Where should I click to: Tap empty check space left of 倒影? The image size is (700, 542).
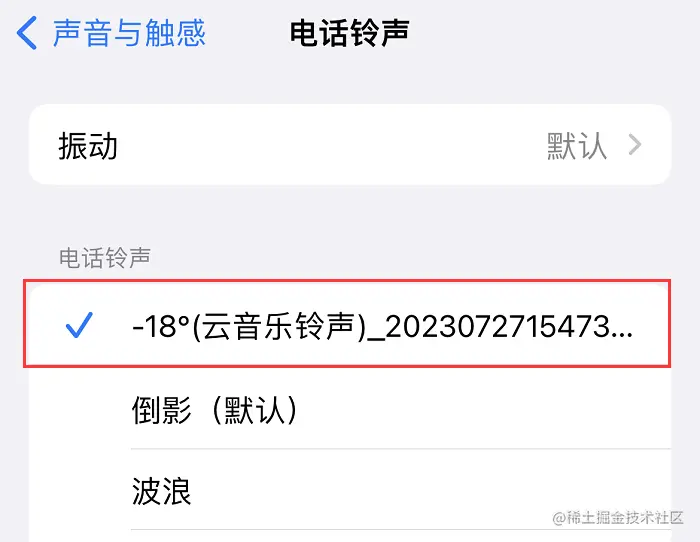point(79,409)
